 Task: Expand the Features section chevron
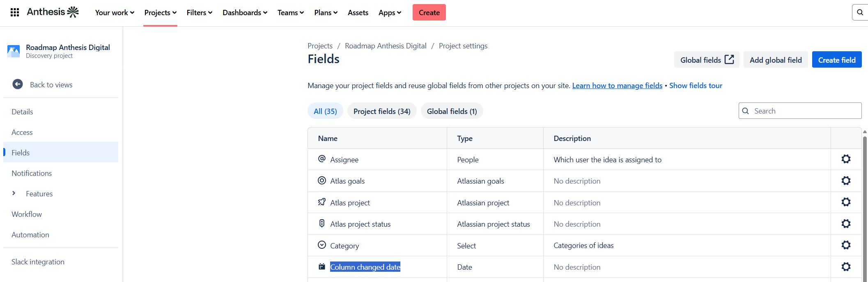(14, 193)
